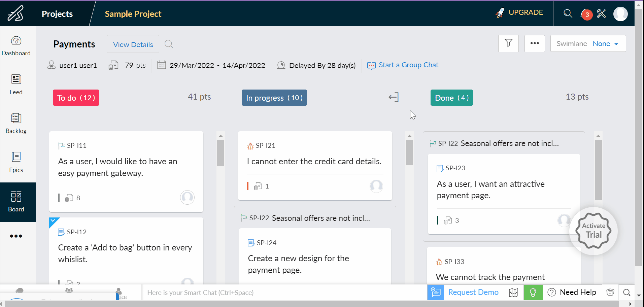Viewport: 644px width, 307px height.
Task: Click the Smart Chat input field
Action: [284, 293]
